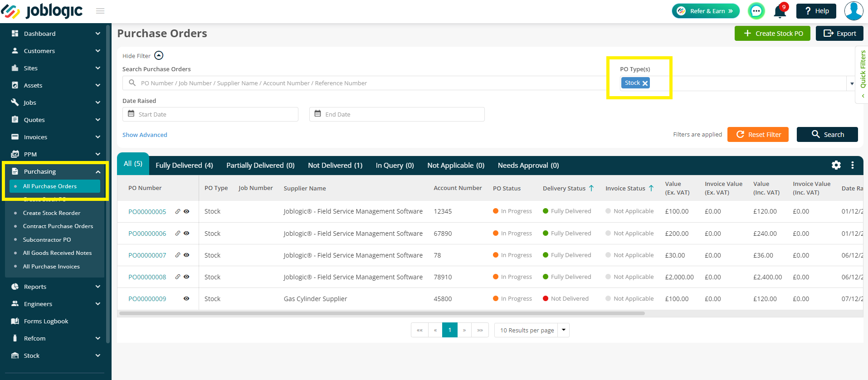
Task: Open purchase order PO00000009 link
Action: (x=147, y=299)
